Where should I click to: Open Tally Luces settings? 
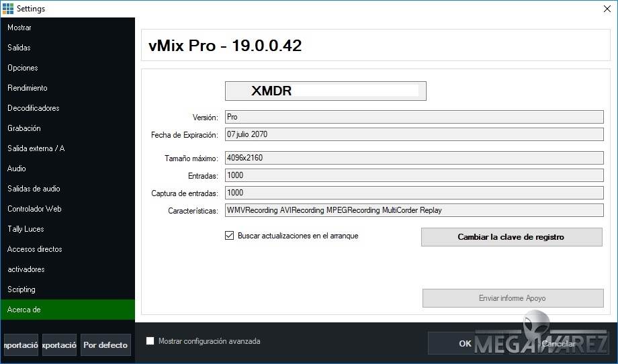tap(67, 229)
